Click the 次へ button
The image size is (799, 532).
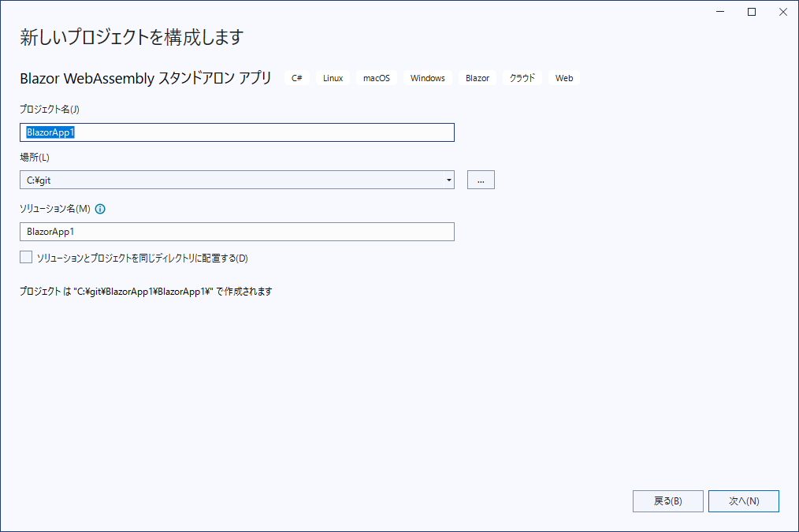pyautogui.click(x=743, y=500)
